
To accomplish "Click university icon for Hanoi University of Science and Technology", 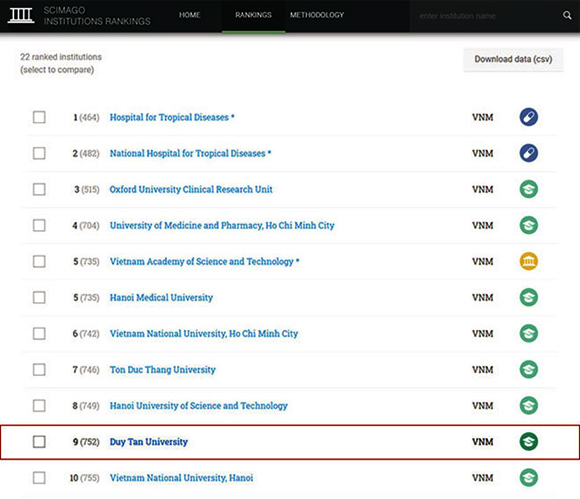I will click(529, 406).
